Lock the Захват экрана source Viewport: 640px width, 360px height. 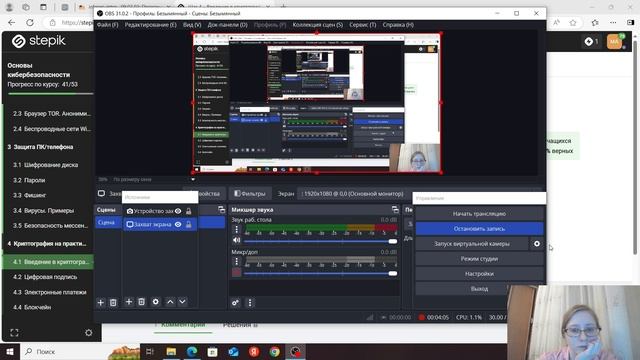[x=189, y=224]
